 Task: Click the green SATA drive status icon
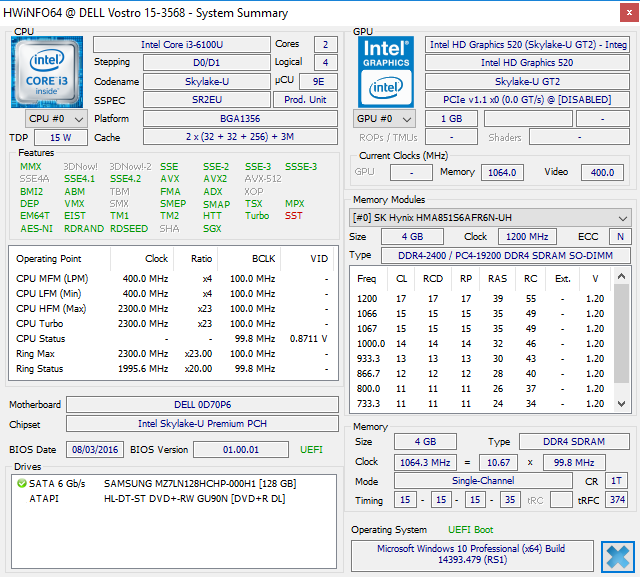point(21,484)
